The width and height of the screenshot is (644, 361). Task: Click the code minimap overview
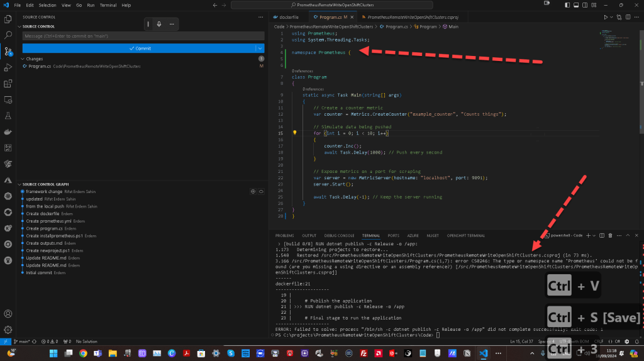pyautogui.click(x=616, y=39)
